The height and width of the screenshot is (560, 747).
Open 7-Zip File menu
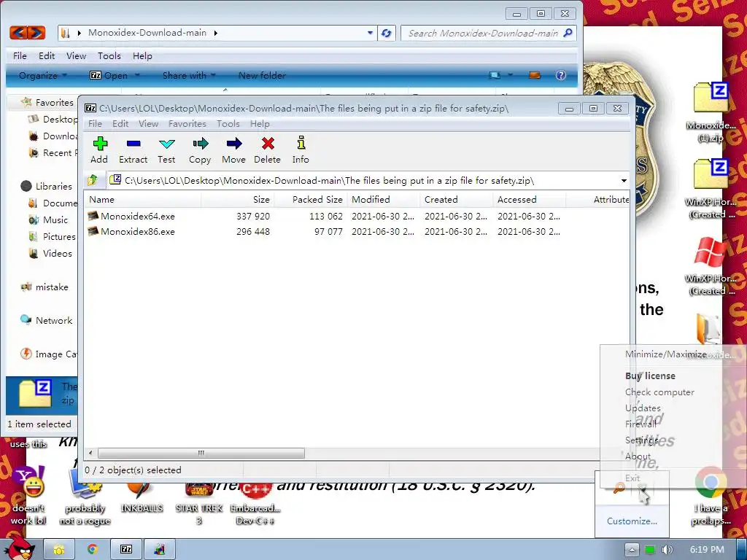click(x=95, y=124)
